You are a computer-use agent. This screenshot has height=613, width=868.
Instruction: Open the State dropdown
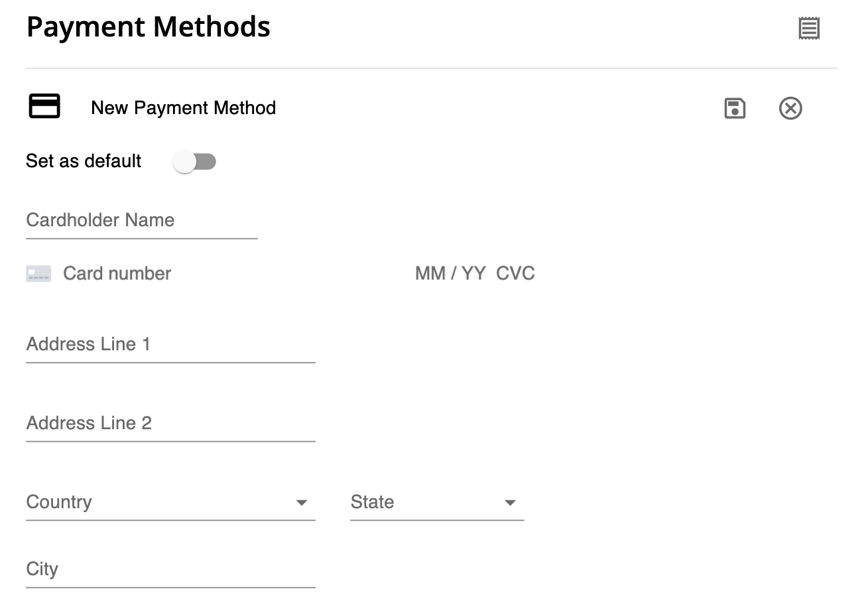424,502
